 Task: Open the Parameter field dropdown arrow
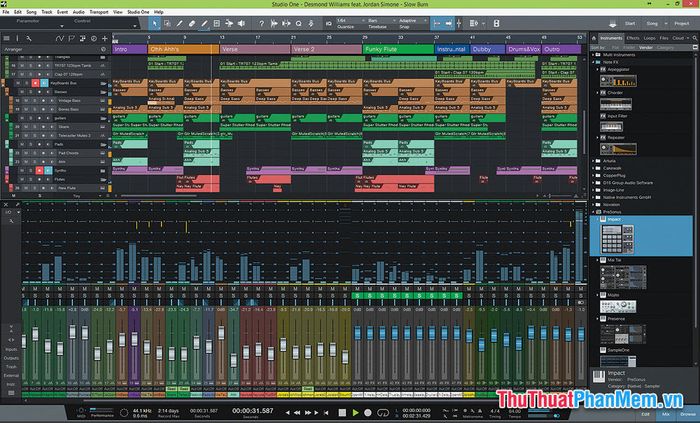point(62,26)
